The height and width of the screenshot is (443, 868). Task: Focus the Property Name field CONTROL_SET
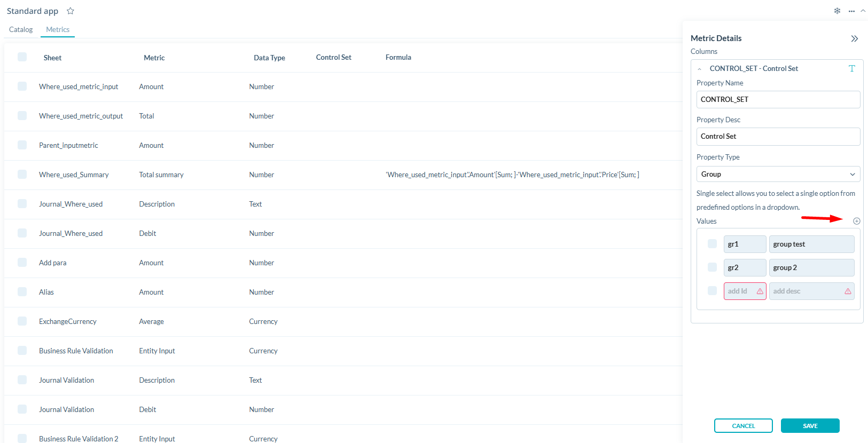[778, 100]
